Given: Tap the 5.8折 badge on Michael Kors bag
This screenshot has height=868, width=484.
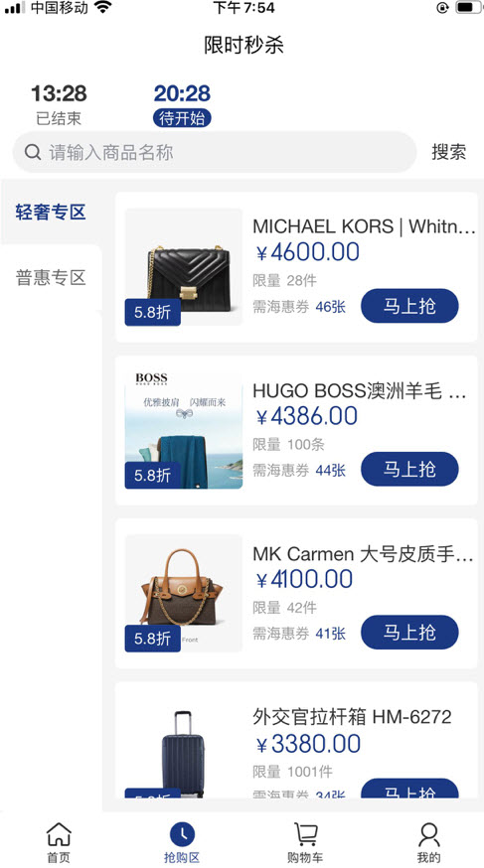Looking at the screenshot, I should [152, 312].
